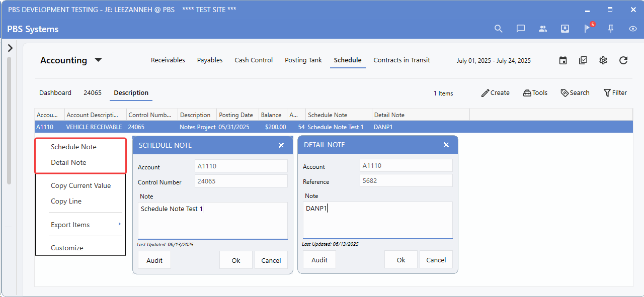Open the chat messages icon

[x=521, y=29]
